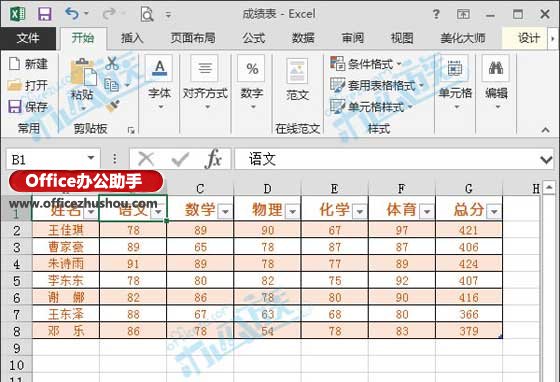Image resolution: width=560 pixels, height=382 pixels.
Task: Open the 公式 tab
Action: point(254,38)
